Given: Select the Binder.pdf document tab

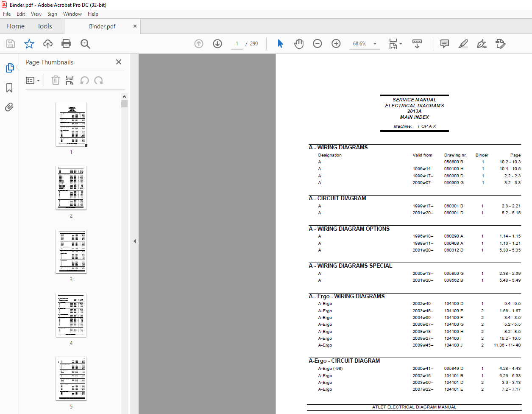Looking at the screenshot, I should tap(102, 26).
